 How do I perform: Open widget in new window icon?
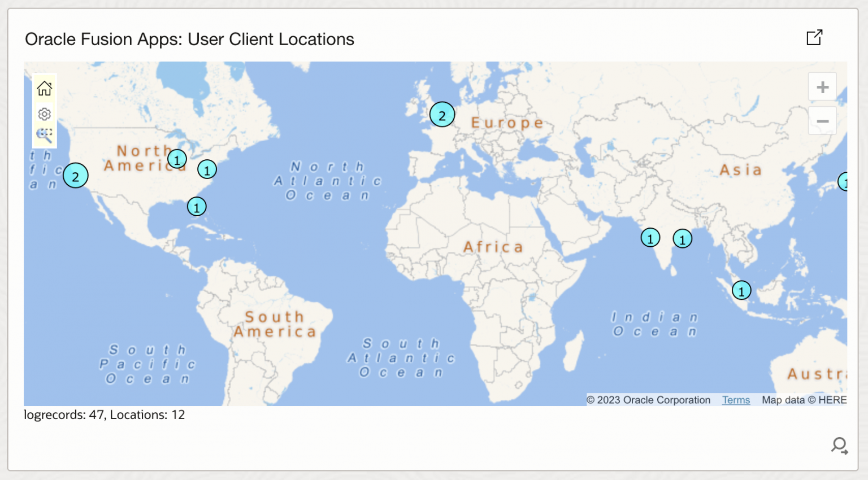coord(814,38)
